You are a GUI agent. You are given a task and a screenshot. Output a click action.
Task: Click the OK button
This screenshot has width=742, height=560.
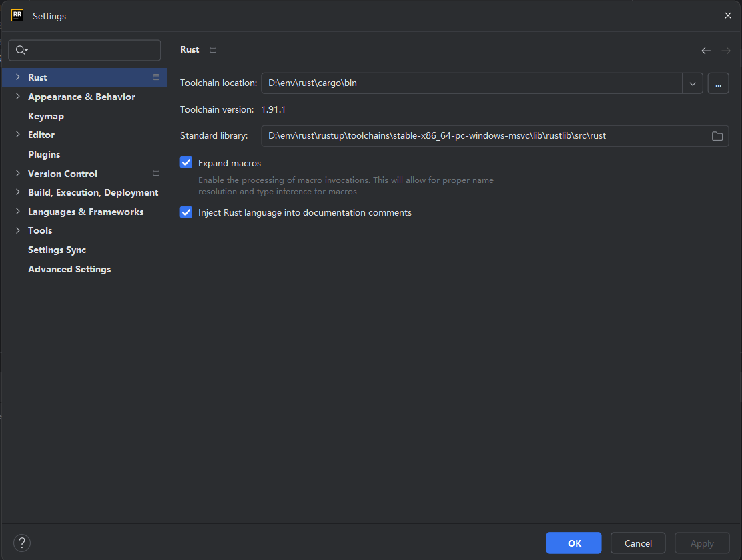pyautogui.click(x=574, y=543)
